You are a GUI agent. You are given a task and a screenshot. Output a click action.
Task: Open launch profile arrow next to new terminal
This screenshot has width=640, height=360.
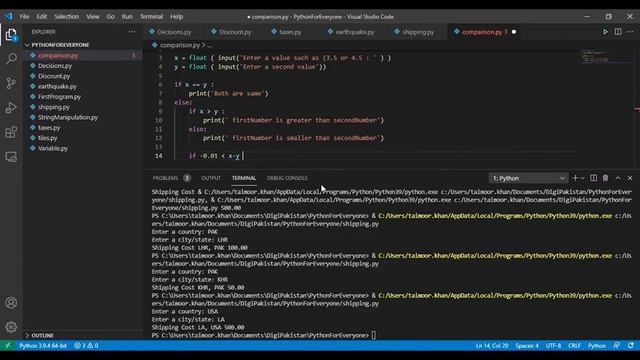click(x=582, y=178)
